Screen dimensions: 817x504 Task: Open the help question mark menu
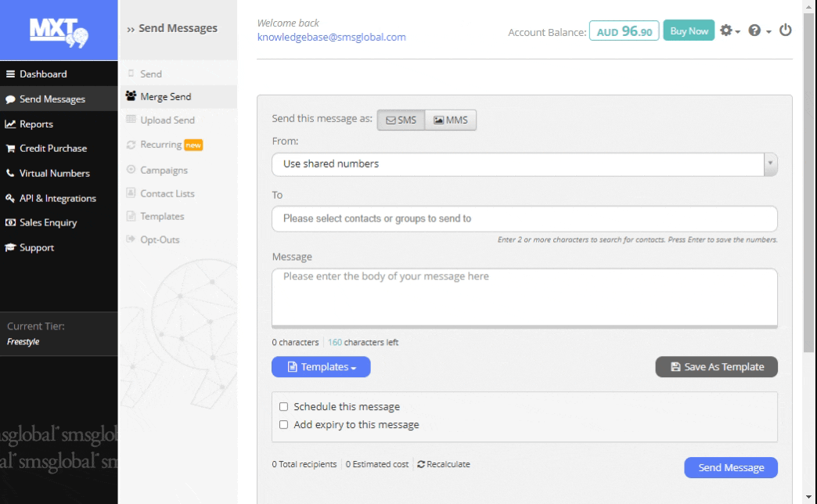click(x=758, y=31)
